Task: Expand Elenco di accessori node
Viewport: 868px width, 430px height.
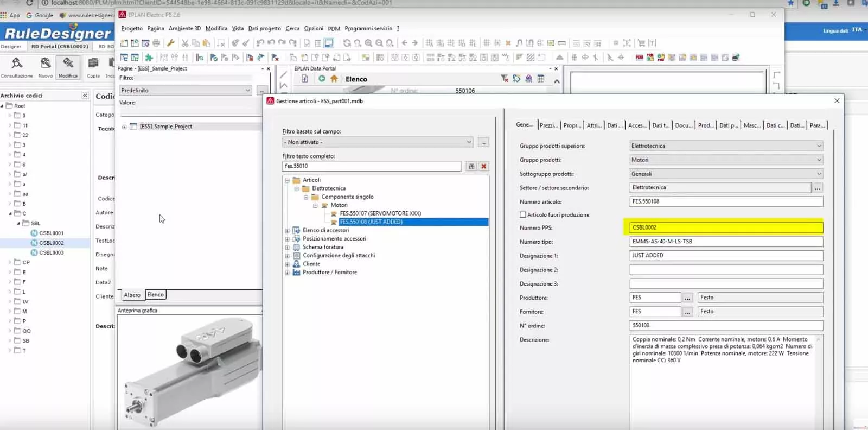Action: (288, 231)
